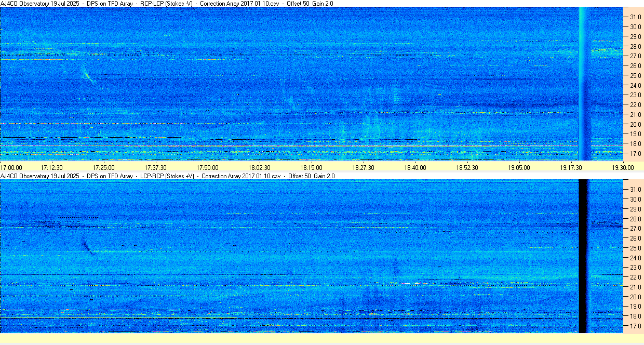Select the 19:30:00 time axis label
The image size is (644, 345).
623,167
